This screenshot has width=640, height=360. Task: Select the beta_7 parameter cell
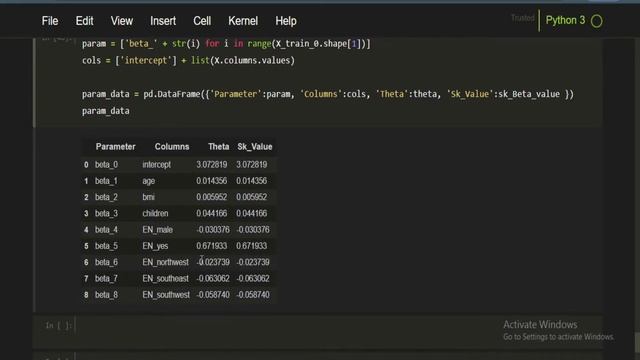tap(107, 278)
